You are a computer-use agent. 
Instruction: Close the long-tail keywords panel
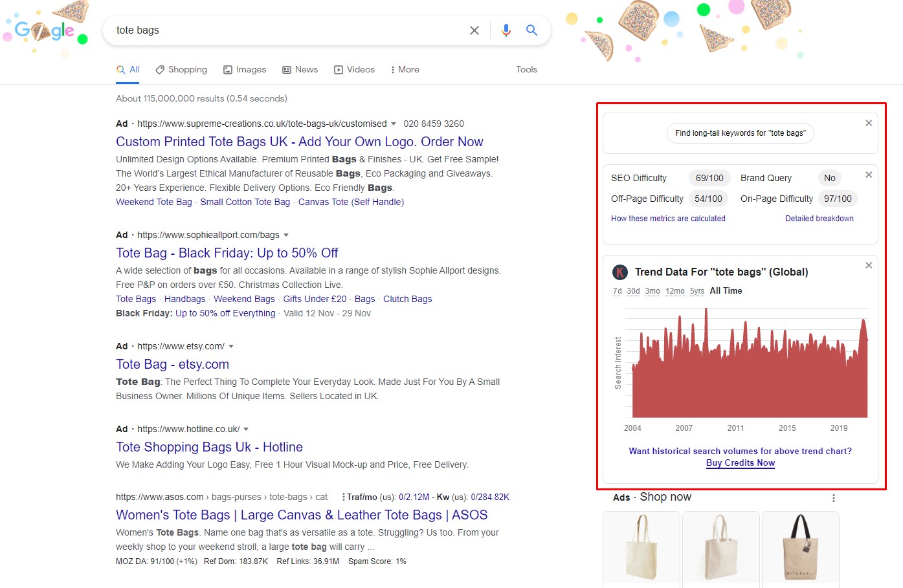coord(869,123)
